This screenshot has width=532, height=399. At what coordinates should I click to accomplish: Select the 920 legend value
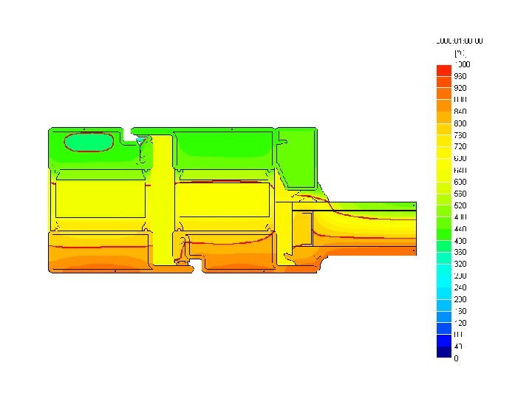460,88
